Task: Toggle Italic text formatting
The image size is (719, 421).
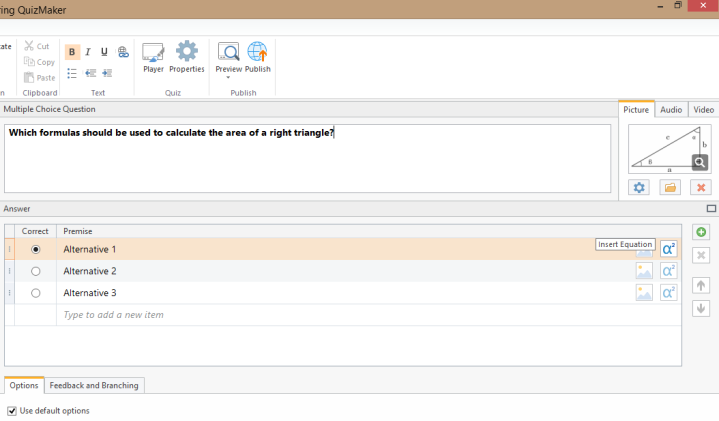Action: coord(88,52)
